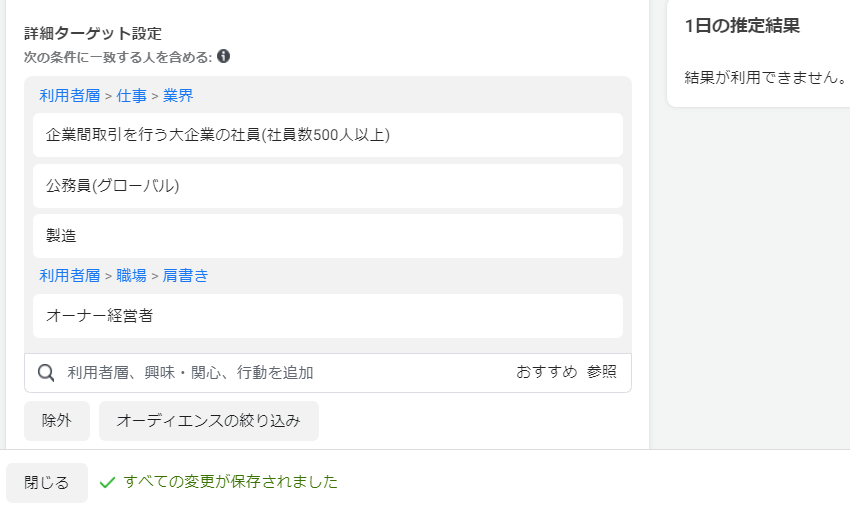Focus the 利用者層、興味・関心、行動を追加 search field
Image resolution: width=850 pixels, height=516 pixels.
(287, 373)
